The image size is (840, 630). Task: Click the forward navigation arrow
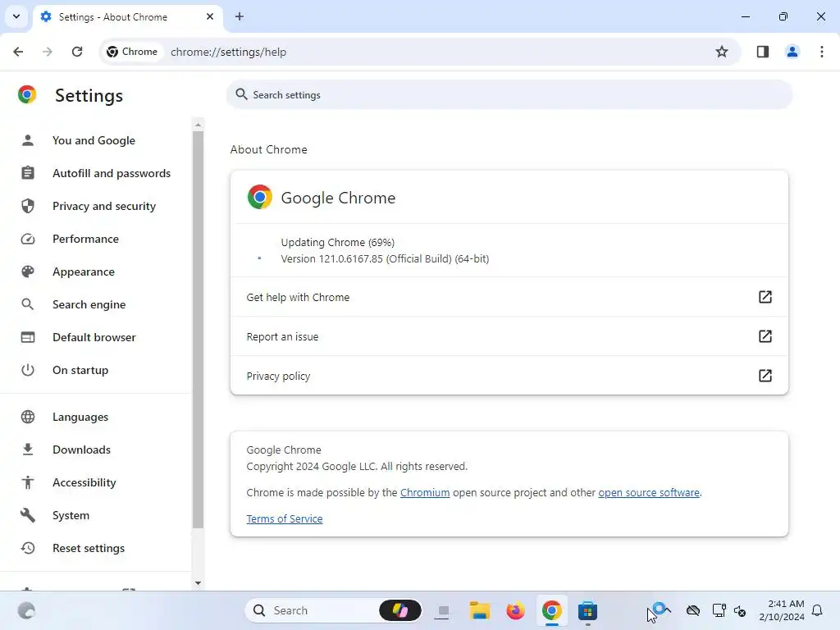(x=48, y=52)
